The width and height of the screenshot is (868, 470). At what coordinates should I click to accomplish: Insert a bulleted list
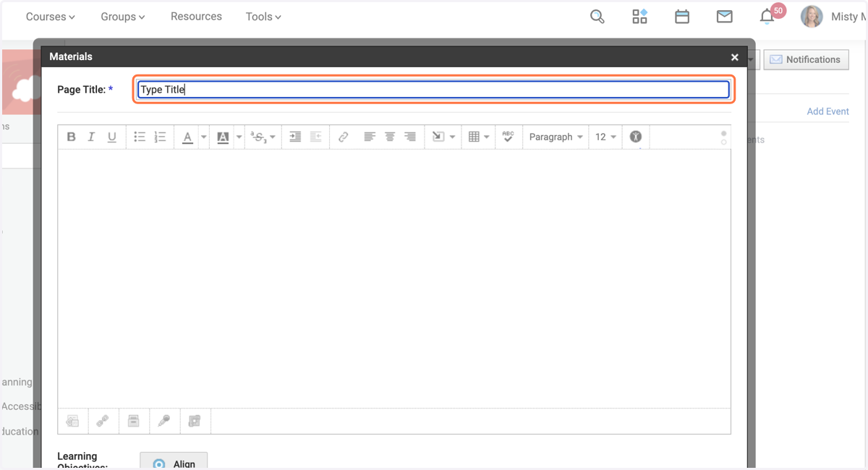[x=140, y=137]
